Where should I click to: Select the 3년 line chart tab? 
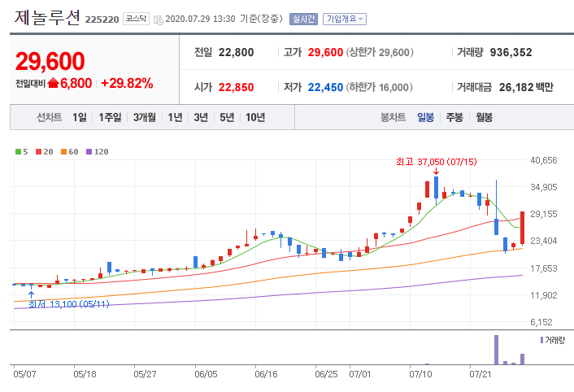(x=201, y=117)
